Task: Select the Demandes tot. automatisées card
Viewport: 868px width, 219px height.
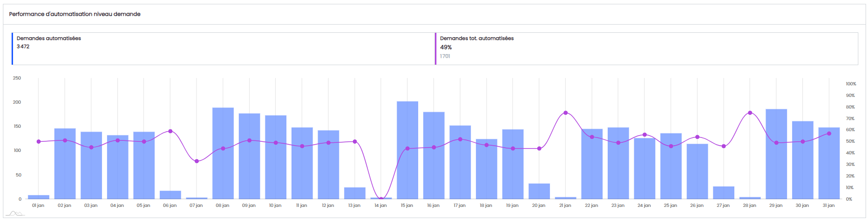Action: 646,49
